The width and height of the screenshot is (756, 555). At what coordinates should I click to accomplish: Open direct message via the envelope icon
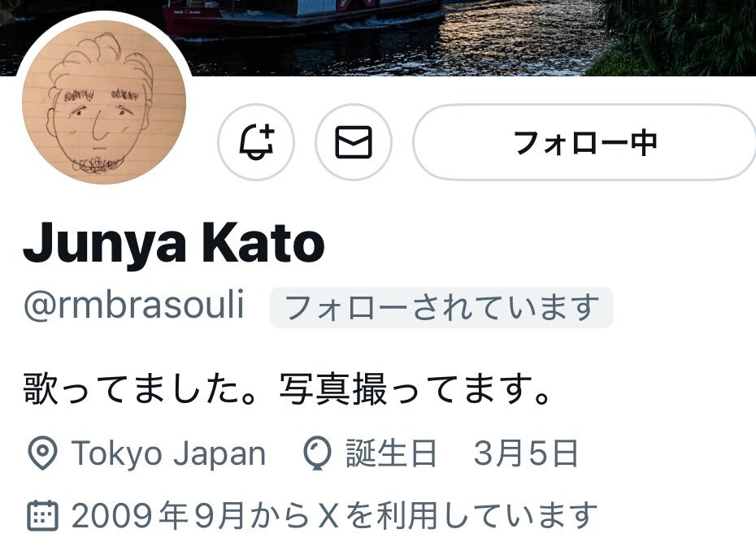[x=354, y=142]
